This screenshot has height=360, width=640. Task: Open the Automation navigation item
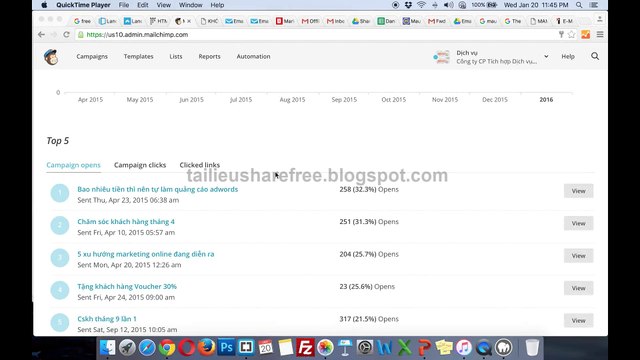(253, 56)
